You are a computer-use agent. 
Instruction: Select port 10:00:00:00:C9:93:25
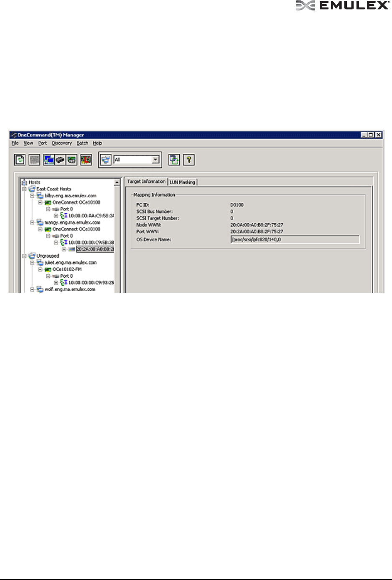91,283
